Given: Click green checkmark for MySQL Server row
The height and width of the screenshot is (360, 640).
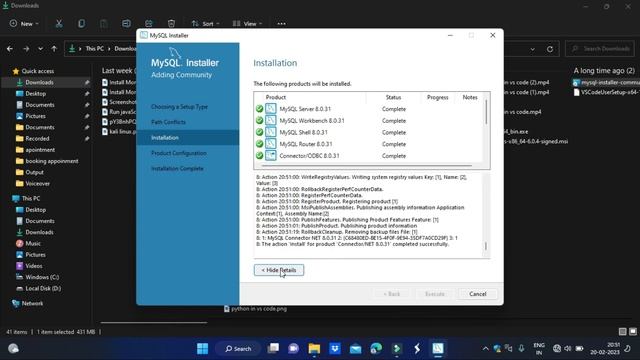Looking at the screenshot, I should [259, 109].
